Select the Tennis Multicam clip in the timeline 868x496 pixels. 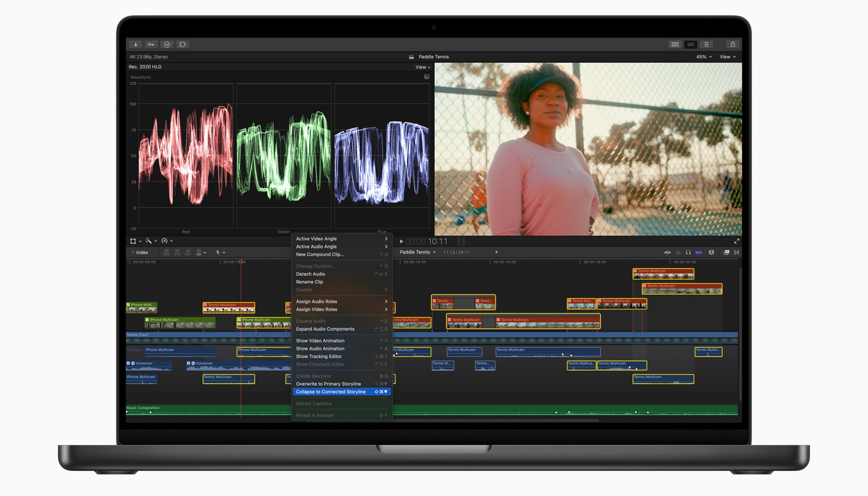coord(229,306)
